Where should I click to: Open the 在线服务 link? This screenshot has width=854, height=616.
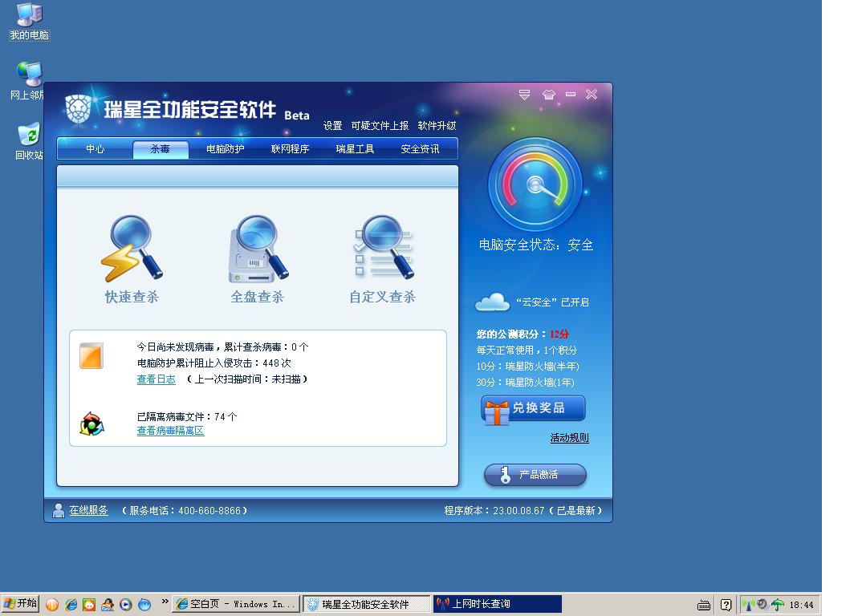[89, 510]
